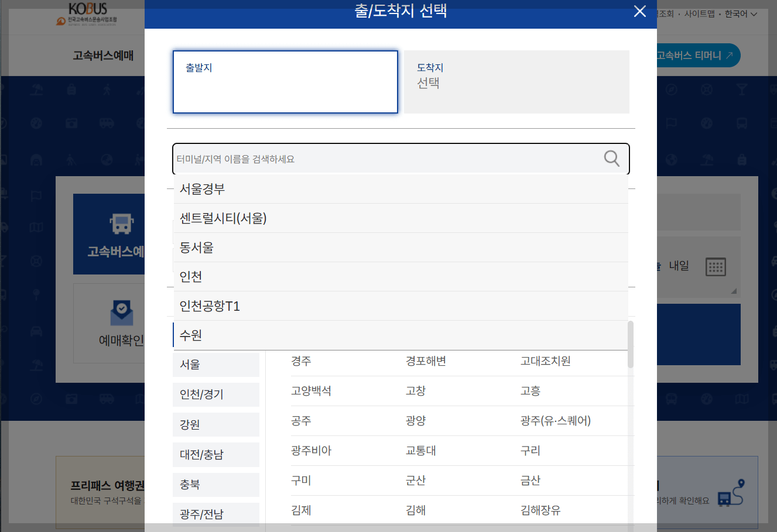Choose 센트럴시티(서울) from the suggestion list
Image resolution: width=777 pixels, height=532 pixels.
(401, 218)
